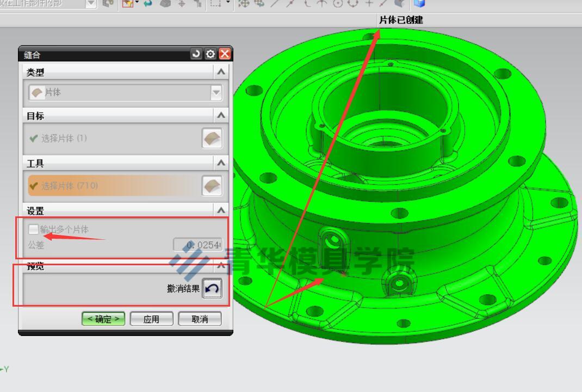Click the sheet body icon in 工具 section
The image size is (582, 392).
click(x=212, y=185)
